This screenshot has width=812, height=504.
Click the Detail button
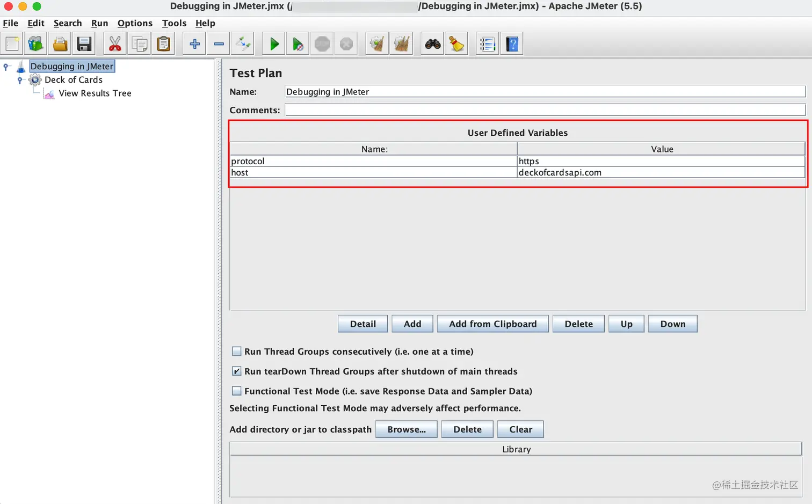[363, 324]
